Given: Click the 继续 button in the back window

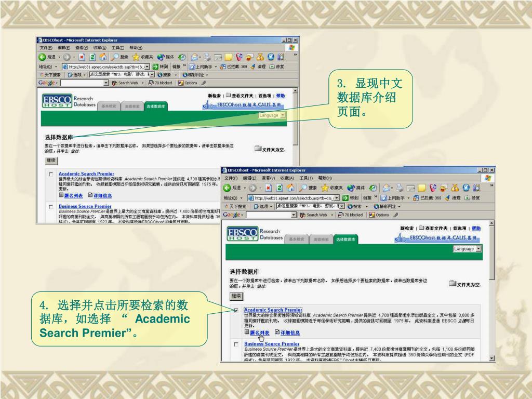Looking at the screenshot, I should coord(51,161).
